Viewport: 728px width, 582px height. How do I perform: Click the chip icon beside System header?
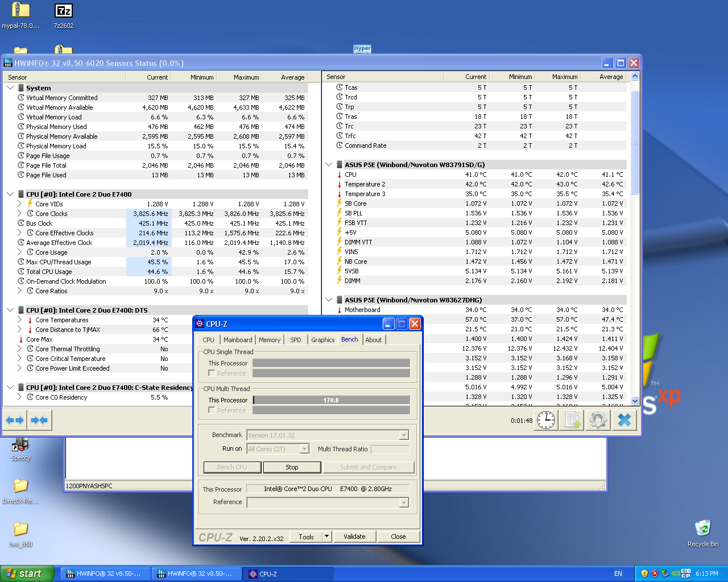21,88
